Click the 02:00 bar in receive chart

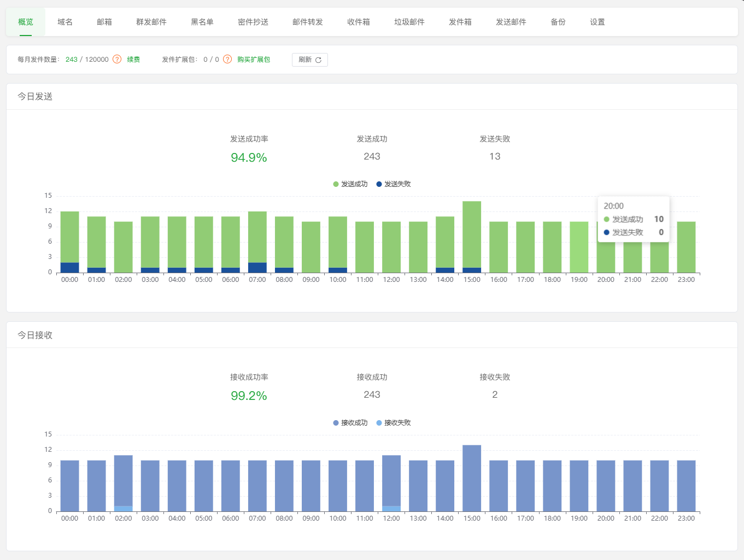[x=124, y=481]
